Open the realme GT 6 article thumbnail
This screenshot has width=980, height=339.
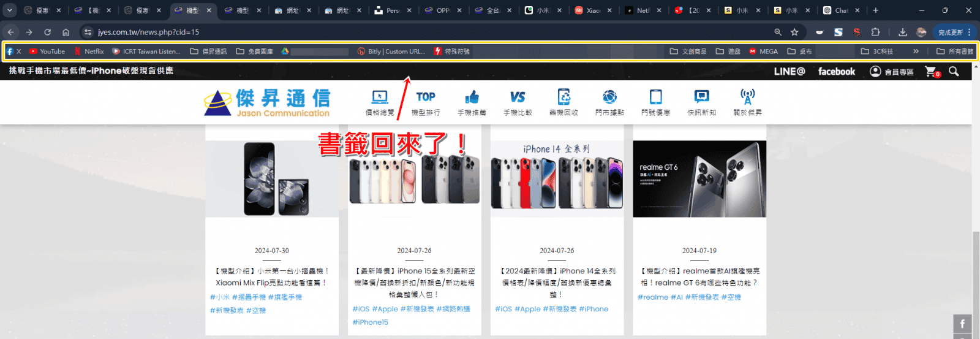click(699, 179)
